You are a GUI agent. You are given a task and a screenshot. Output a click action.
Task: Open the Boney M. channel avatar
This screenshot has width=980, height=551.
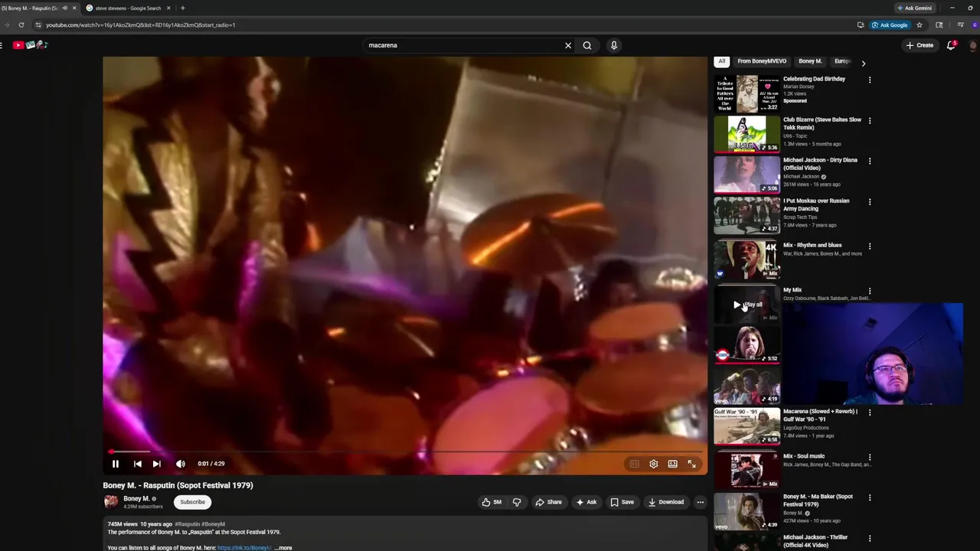[111, 502]
